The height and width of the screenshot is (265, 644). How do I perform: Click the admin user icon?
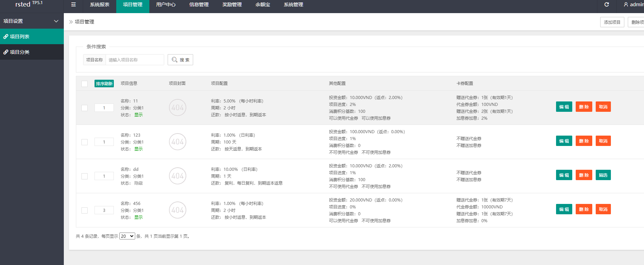click(x=626, y=4)
